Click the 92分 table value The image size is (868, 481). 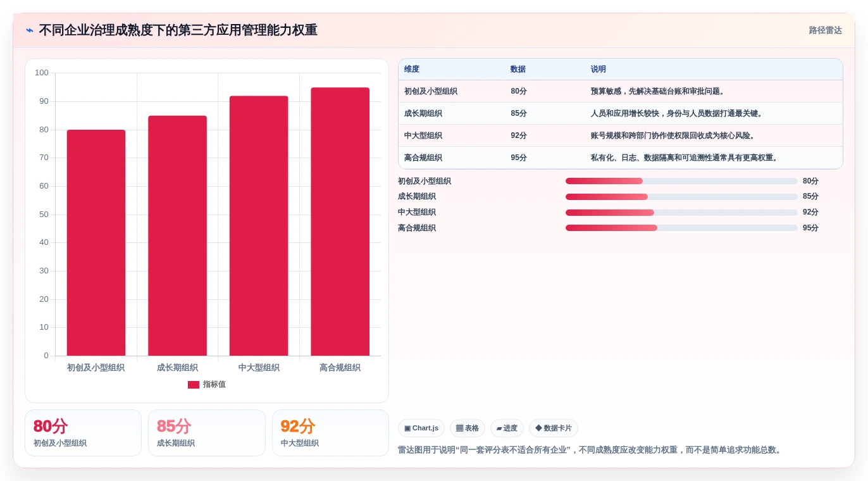(519, 135)
